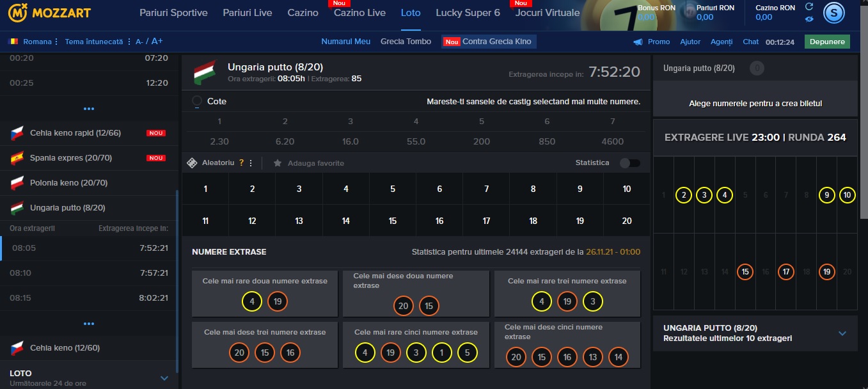This screenshot has width=868, height=389.
Task: Select number 10 on the grid
Action: pos(627,189)
